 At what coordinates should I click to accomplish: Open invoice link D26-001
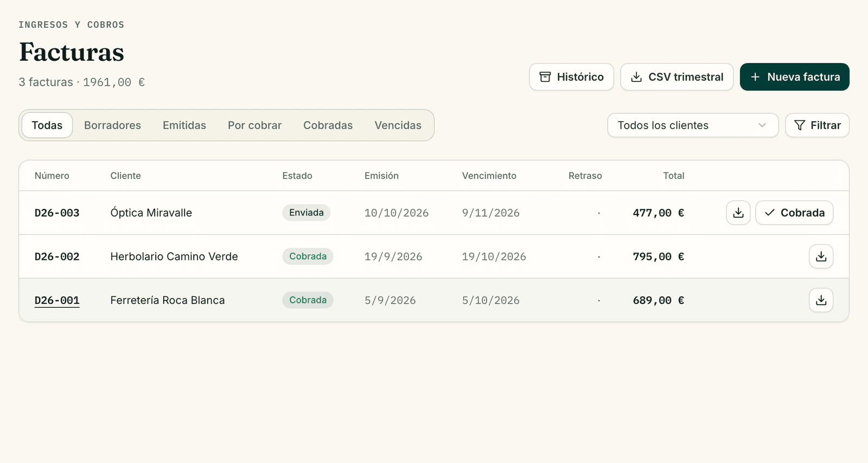[x=57, y=300]
